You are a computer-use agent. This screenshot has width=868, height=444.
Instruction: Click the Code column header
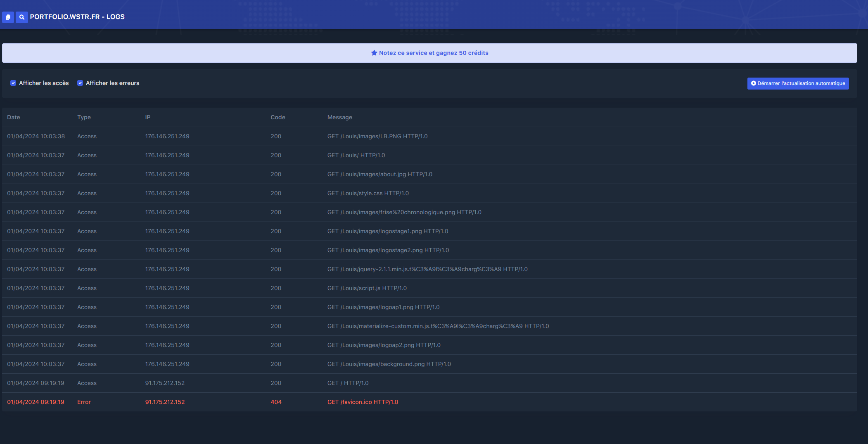(278, 117)
